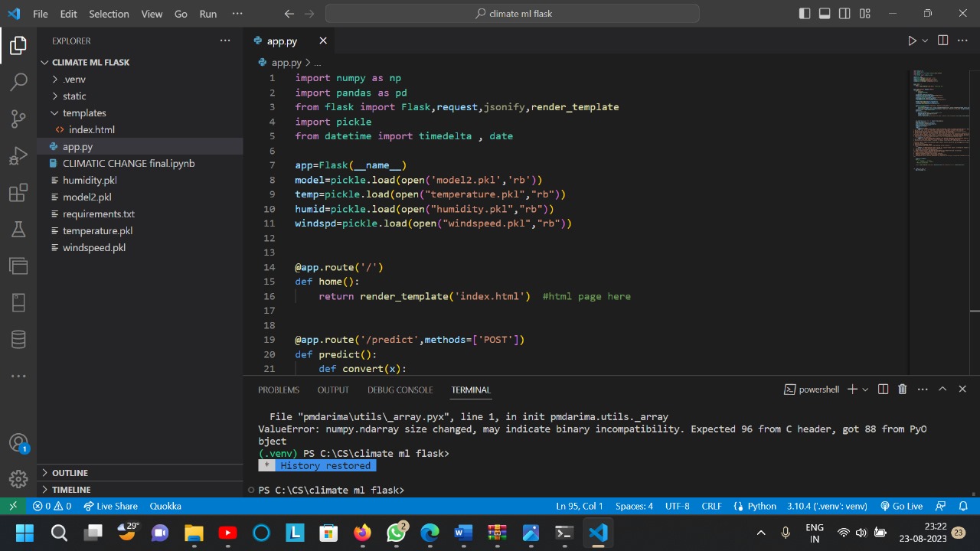The height and width of the screenshot is (551, 980).
Task: Open the Source Control view
Action: pos(18,119)
